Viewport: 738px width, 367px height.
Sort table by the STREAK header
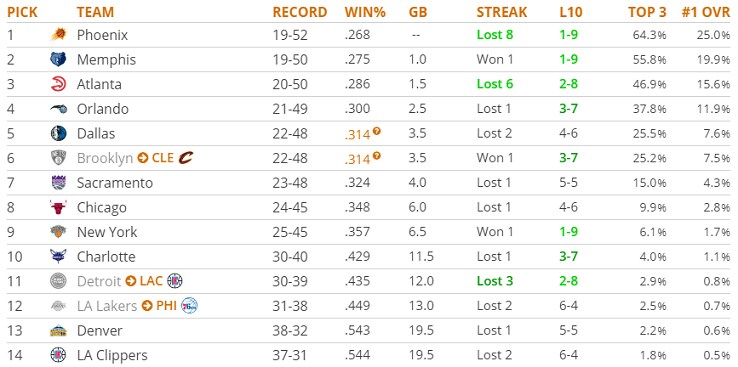(x=502, y=12)
